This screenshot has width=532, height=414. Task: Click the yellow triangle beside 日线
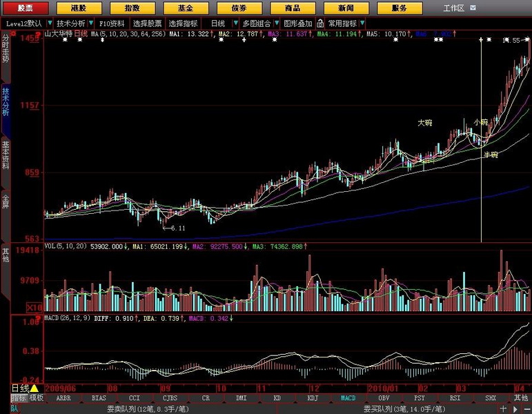tap(34, 388)
